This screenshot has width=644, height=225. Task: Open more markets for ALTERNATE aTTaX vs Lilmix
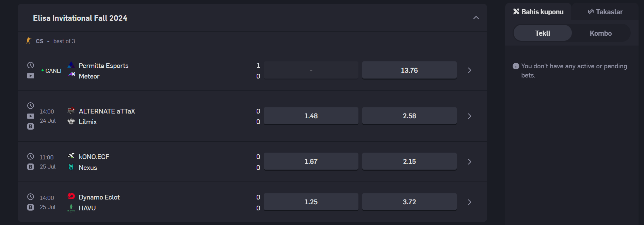click(x=469, y=116)
